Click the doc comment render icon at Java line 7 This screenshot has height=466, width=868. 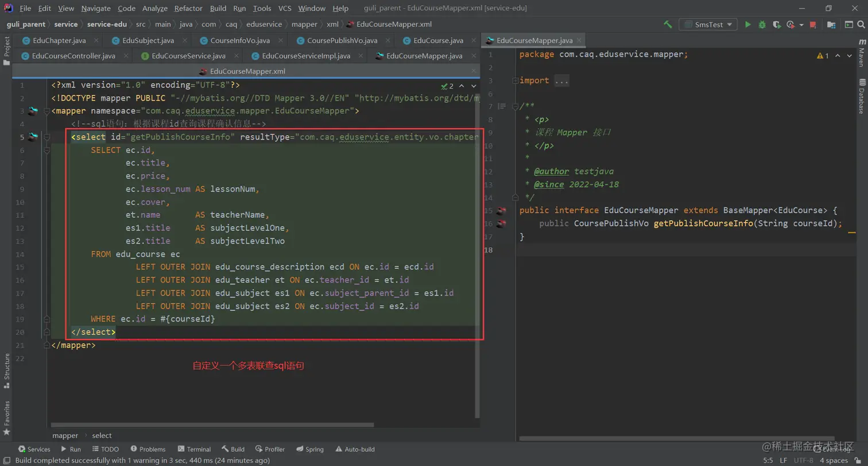501,106
